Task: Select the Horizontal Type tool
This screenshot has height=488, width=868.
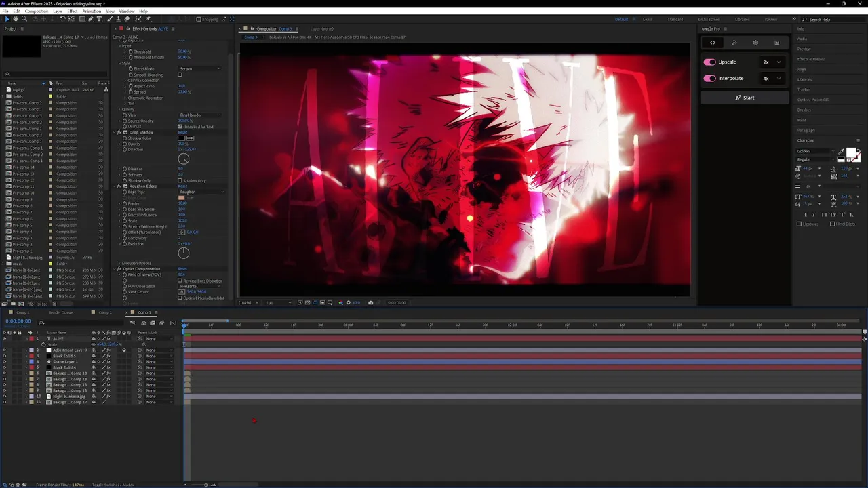Action: click(100, 19)
